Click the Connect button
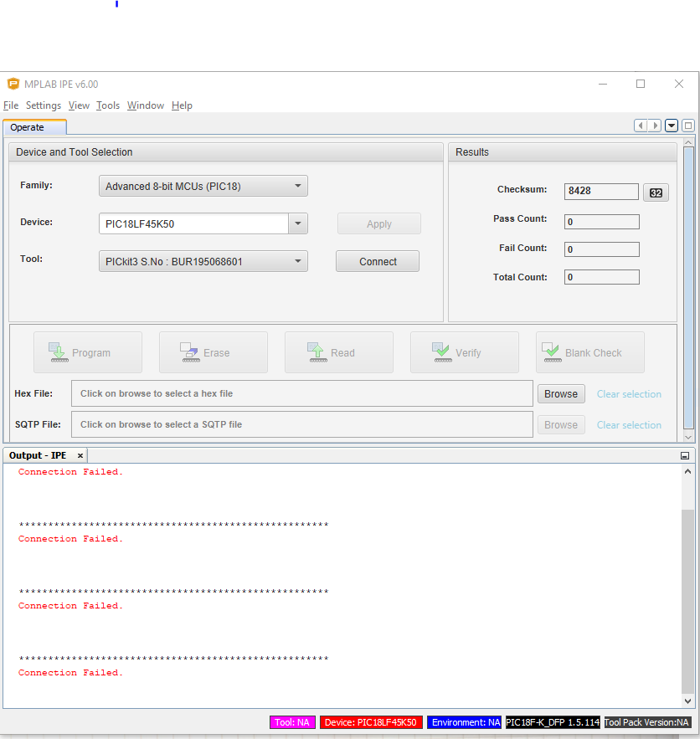Screen dimensions: 700x739 (x=378, y=262)
